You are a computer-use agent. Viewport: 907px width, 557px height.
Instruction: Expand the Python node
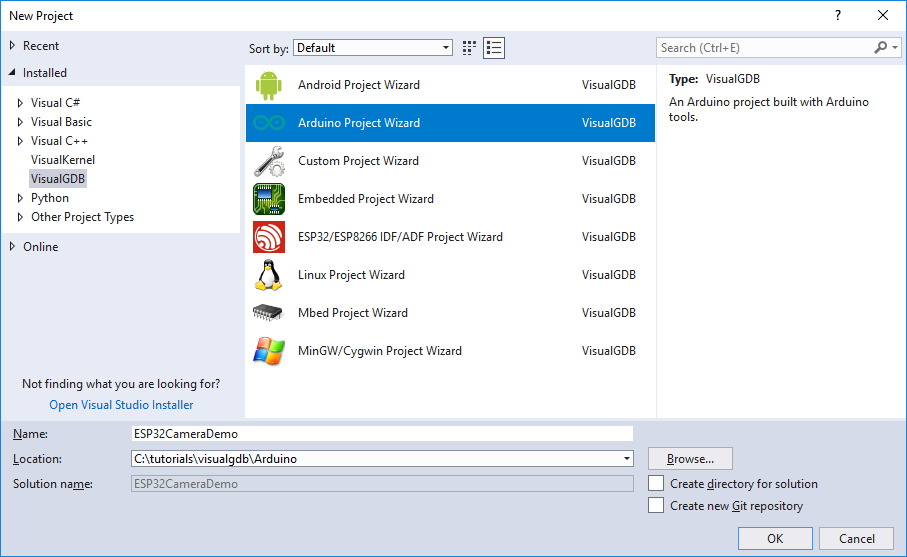point(20,198)
